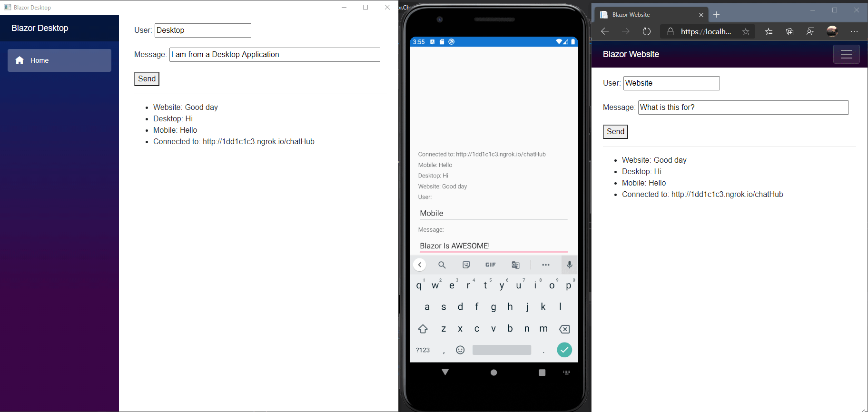Tap keyboard switcher icon in nav bar
The height and width of the screenshot is (412, 868).
coord(566,373)
